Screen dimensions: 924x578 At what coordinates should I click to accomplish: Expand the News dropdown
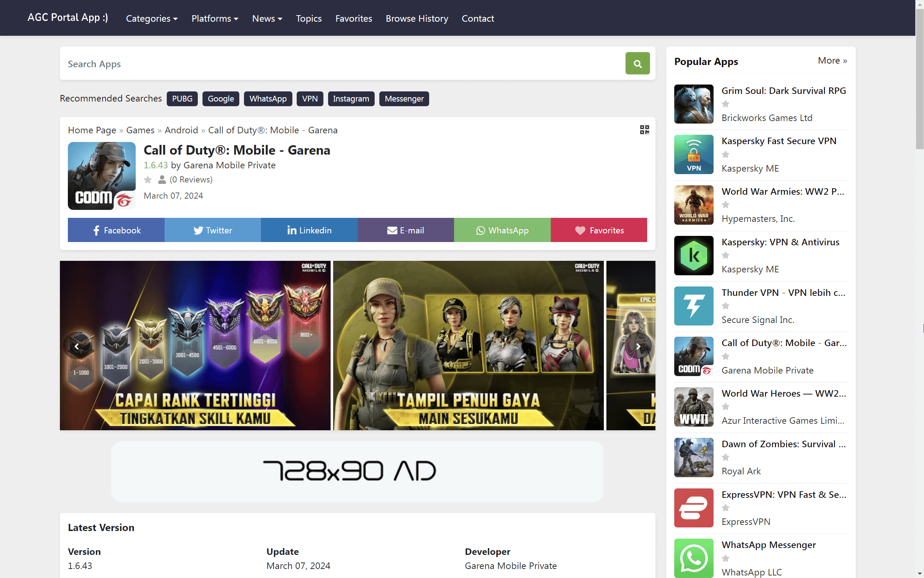[267, 18]
